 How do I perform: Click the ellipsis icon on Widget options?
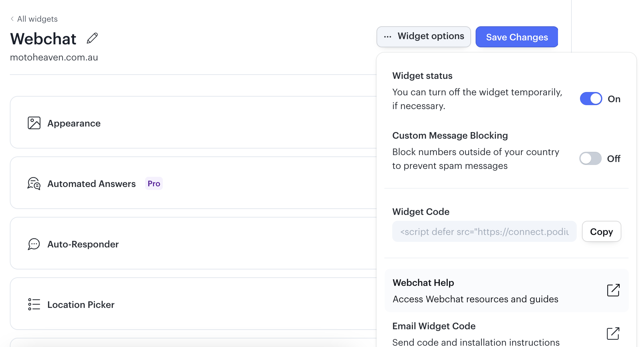coord(387,37)
